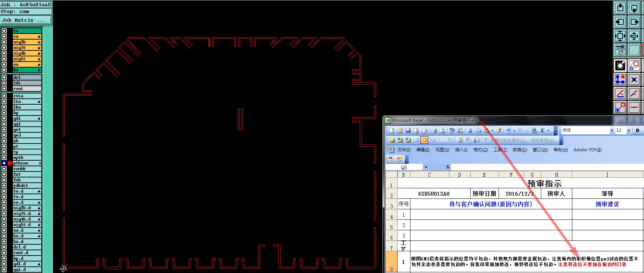The width and height of the screenshot is (644, 273).
Task: Toggle checkbox for layer cs
Action: [4, 36]
